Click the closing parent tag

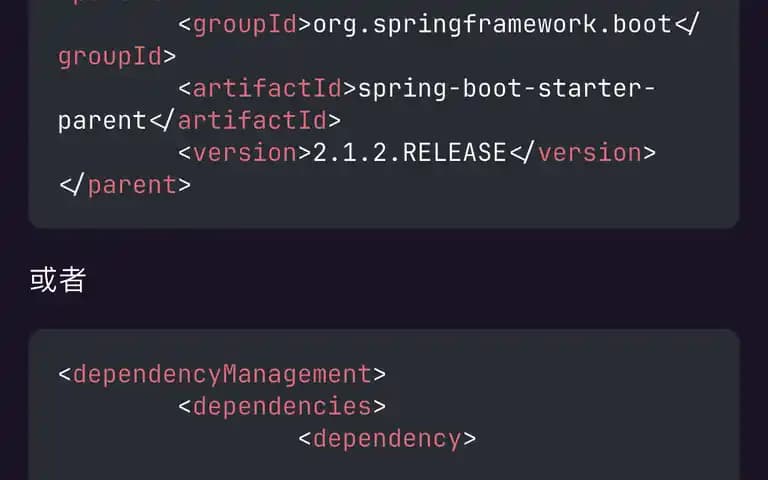tap(125, 185)
